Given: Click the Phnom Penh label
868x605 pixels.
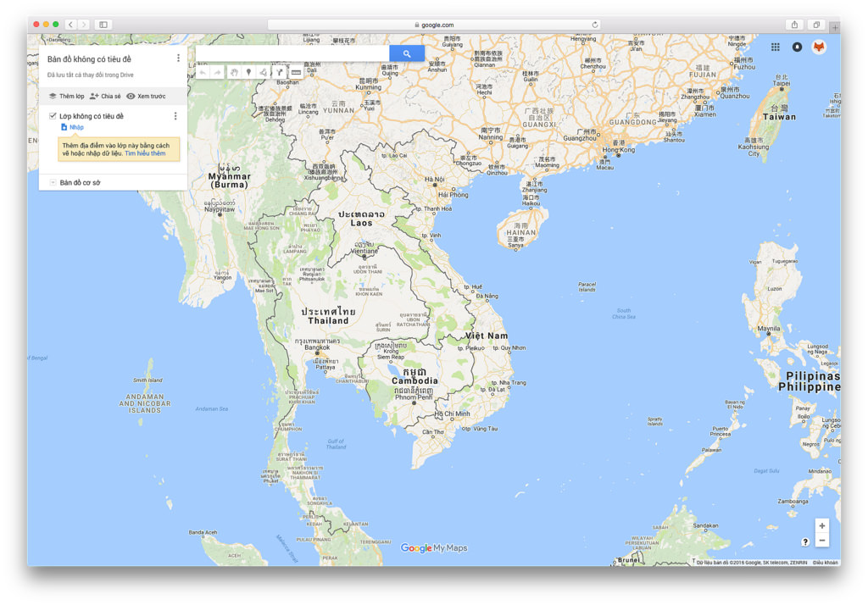Looking at the screenshot, I should [x=414, y=397].
